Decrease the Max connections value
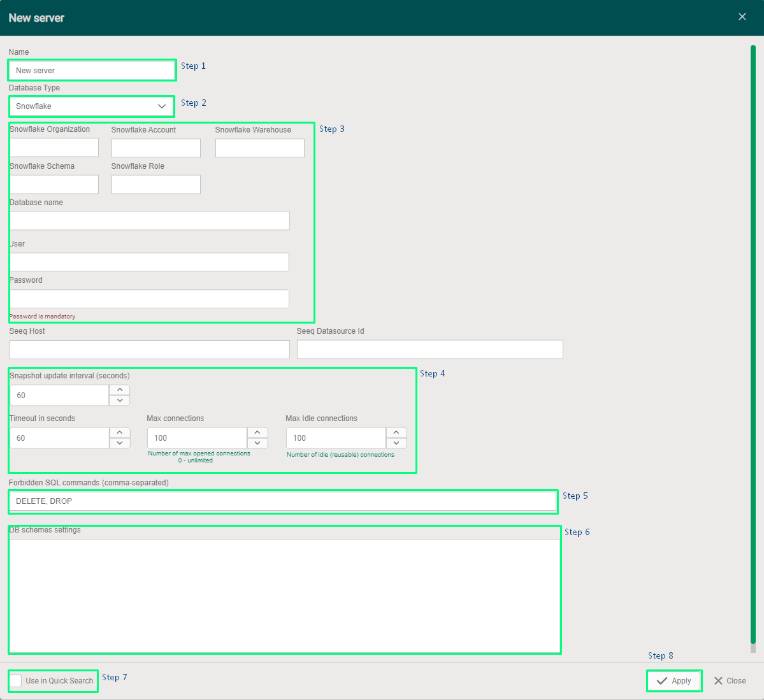The height and width of the screenshot is (700, 764). point(257,443)
